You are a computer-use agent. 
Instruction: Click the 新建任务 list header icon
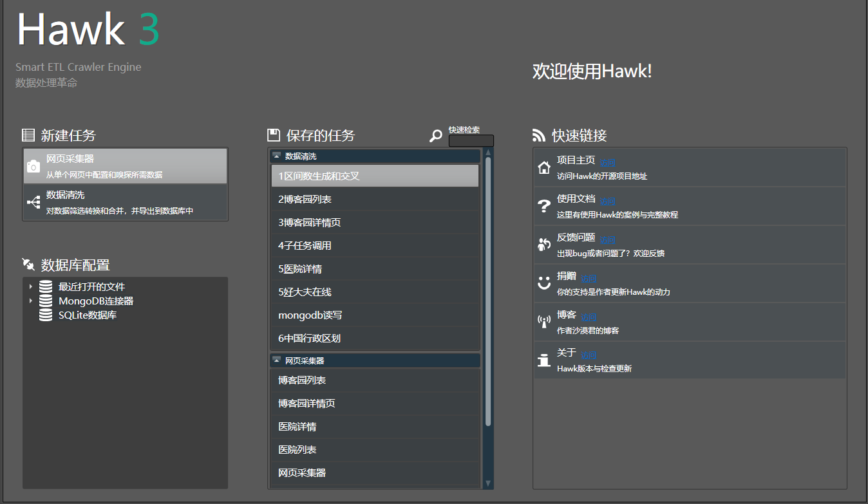[x=28, y=135]
